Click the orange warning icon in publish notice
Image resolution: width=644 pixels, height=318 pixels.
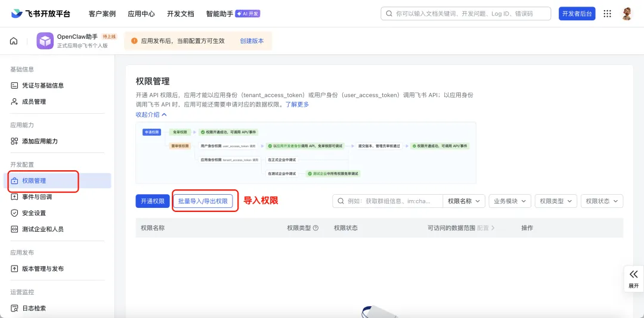click(x=134, y=41)
